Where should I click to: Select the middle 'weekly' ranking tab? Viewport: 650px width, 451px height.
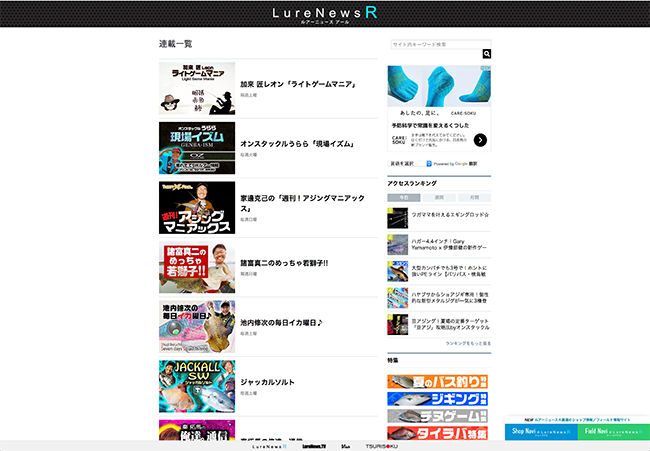[439, 198]
